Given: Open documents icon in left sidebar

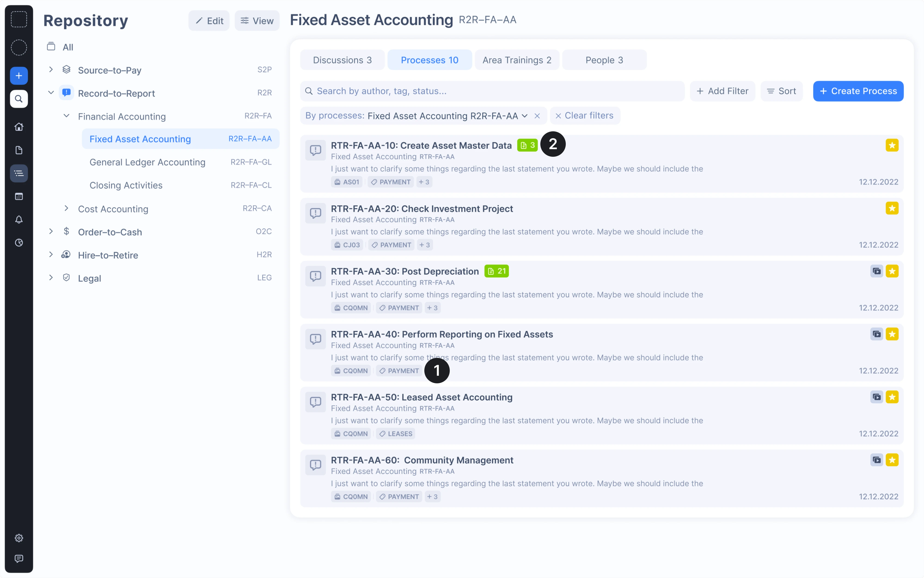Looking at the screenshot, I should pos(19,150).
